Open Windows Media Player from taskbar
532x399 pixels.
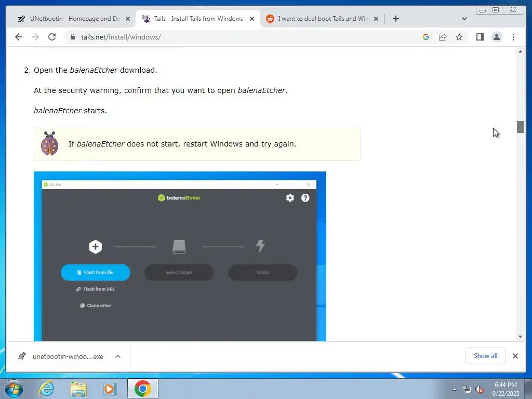coord(110,389)
